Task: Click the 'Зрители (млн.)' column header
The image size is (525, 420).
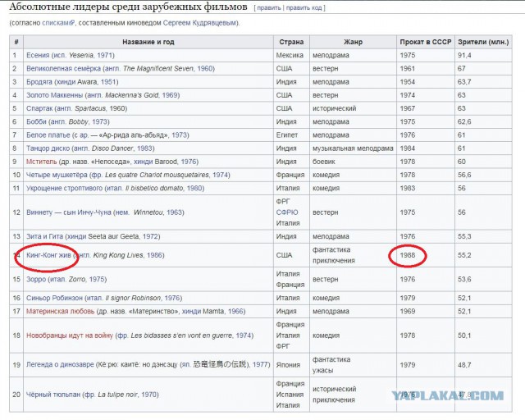Action: [x=483, y=42]
